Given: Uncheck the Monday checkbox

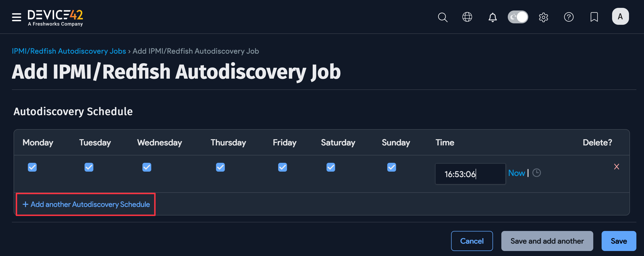Looking at the screenshot, I should [x=32, y=167].
